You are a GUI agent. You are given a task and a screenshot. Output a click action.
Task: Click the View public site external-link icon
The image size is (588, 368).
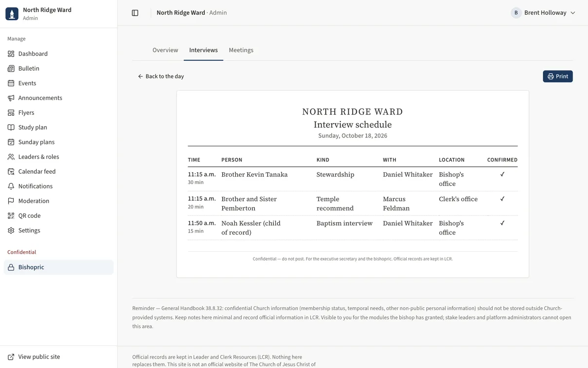[x=11, y=357]
